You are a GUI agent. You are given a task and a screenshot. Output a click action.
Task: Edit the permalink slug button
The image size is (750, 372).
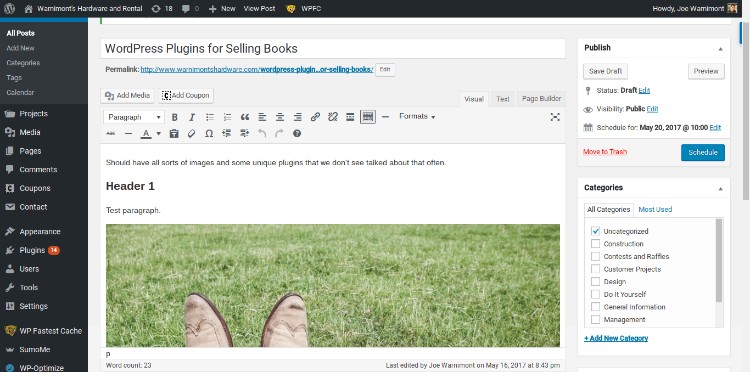[385, 69]
